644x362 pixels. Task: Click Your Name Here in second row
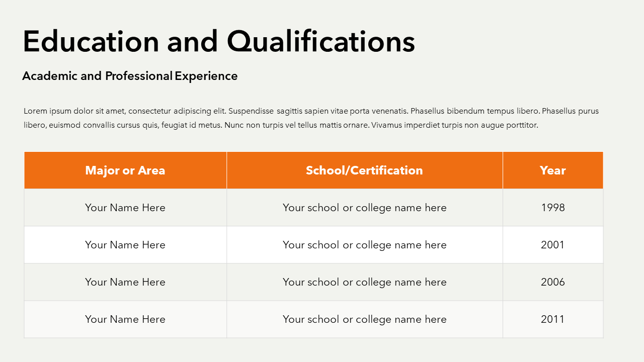pos(125,245)
